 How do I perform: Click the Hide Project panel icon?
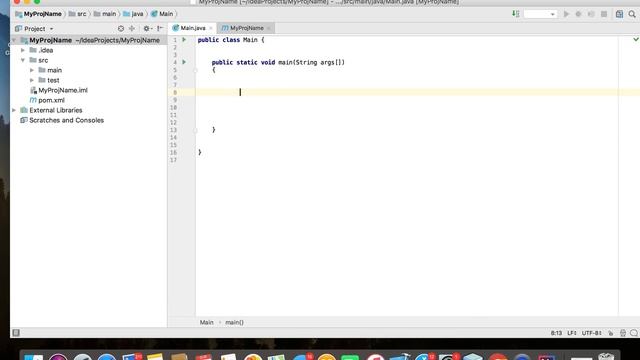tap(160, 29)
